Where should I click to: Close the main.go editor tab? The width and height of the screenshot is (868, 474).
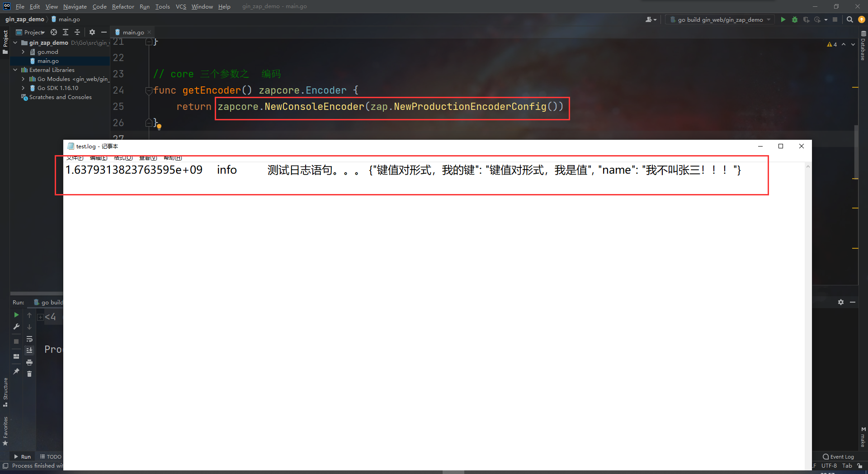149,32
